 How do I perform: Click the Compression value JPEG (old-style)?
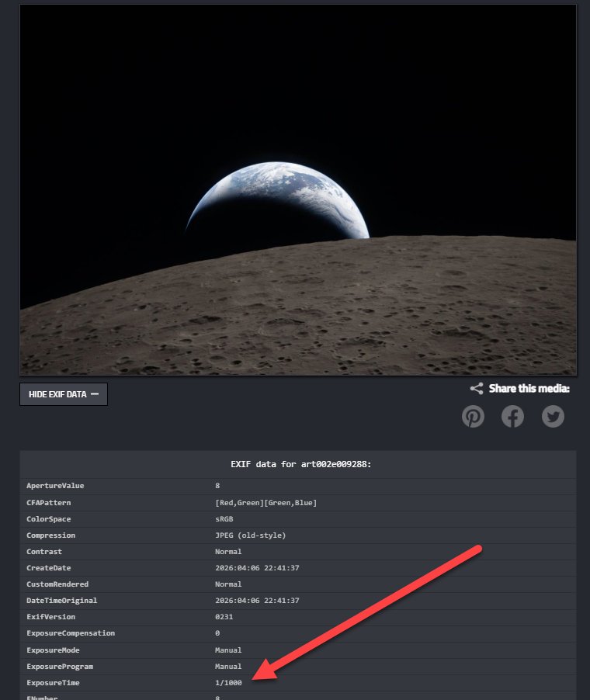coord(250,535)
